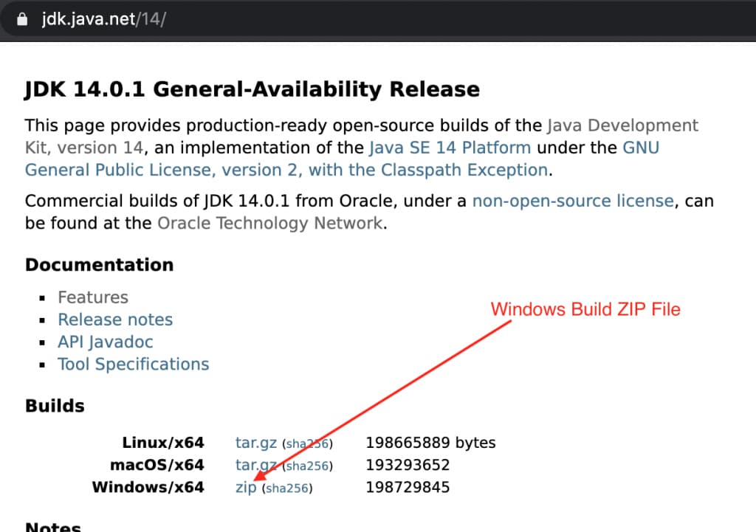Download the macOS/x64 tar.gz build
756x532 pixels.
point(256,465)
